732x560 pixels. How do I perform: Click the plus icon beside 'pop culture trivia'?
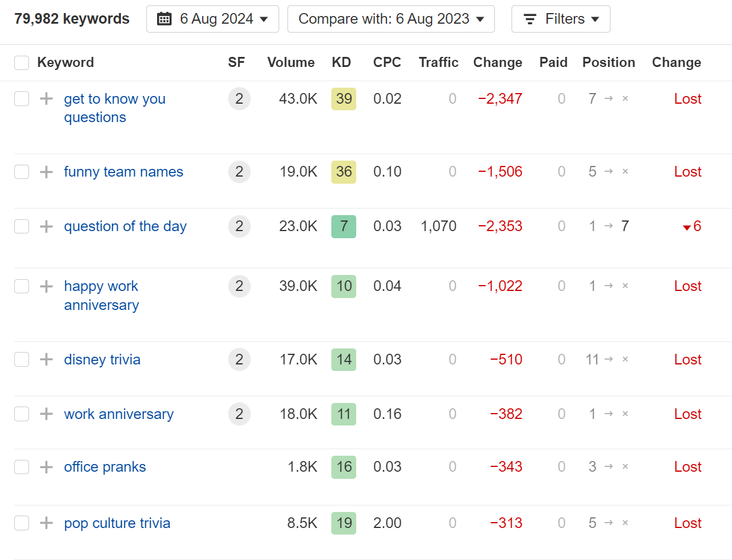pyautogui.click(x=46, y=523)
